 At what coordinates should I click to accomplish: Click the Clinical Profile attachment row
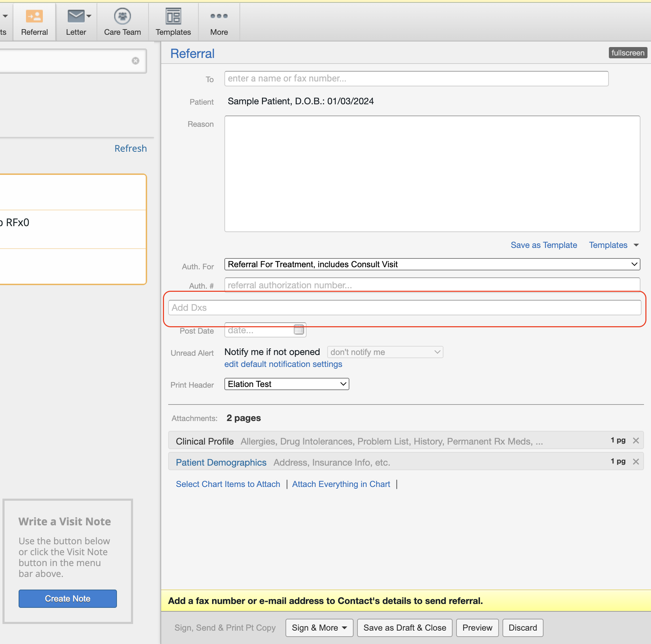point(406,441)
